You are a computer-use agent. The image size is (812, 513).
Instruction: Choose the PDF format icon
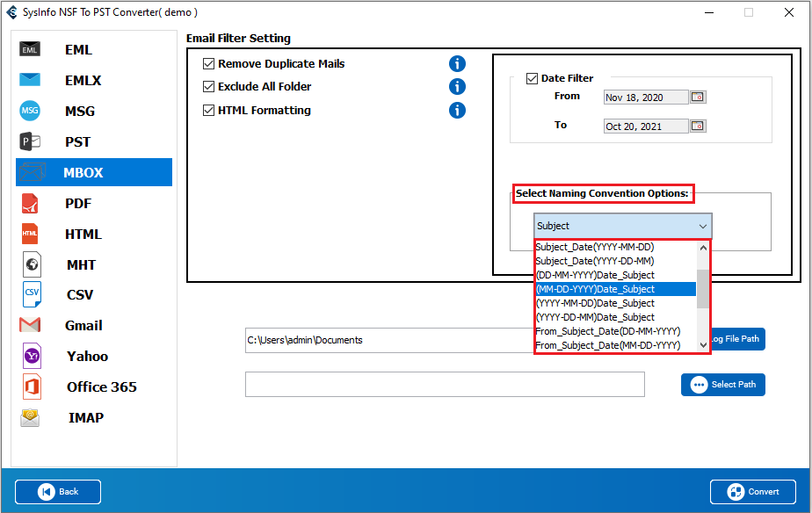[30, 204]
